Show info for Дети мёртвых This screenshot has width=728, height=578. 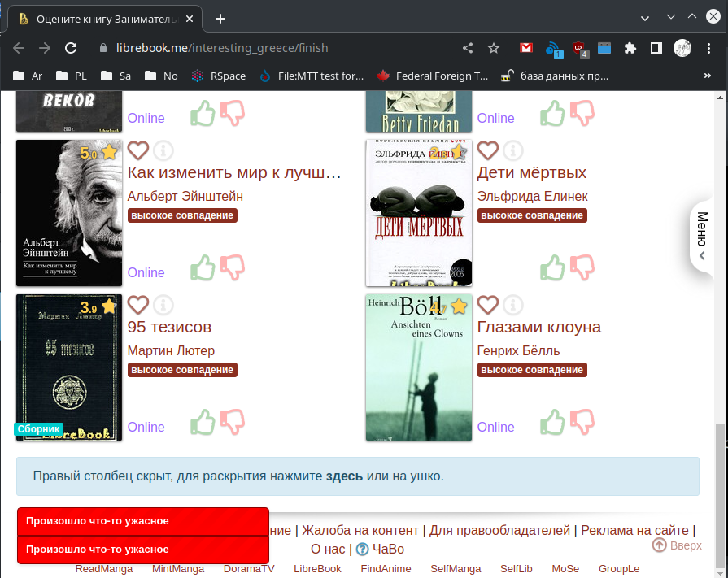click(x=513, y=150)
